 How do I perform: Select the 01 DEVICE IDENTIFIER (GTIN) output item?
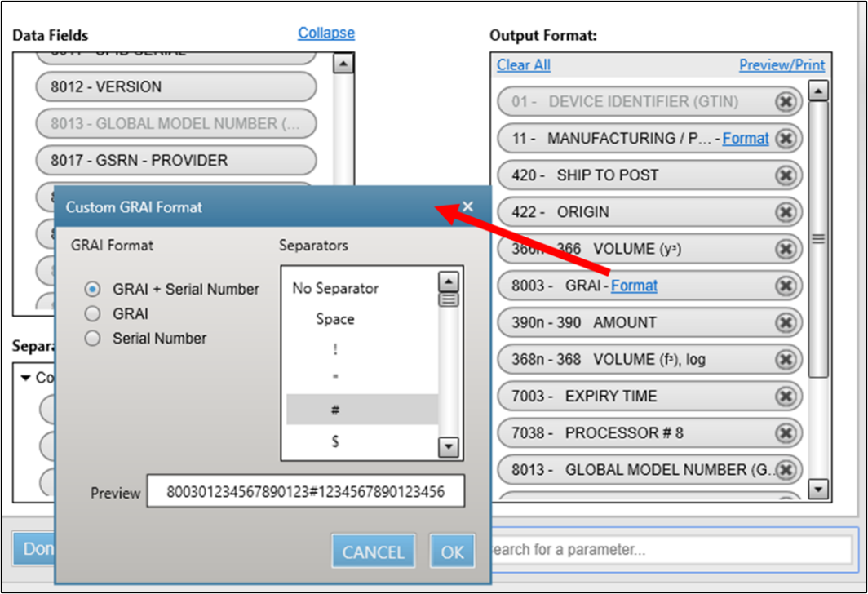[x=650, y=102]
